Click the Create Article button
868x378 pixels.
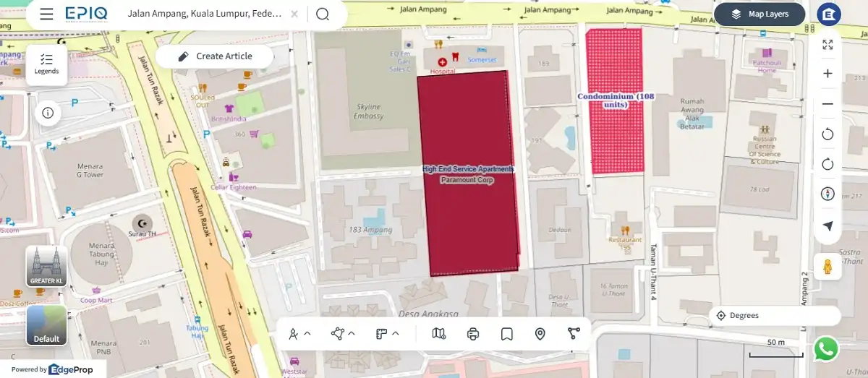point(214,56)
